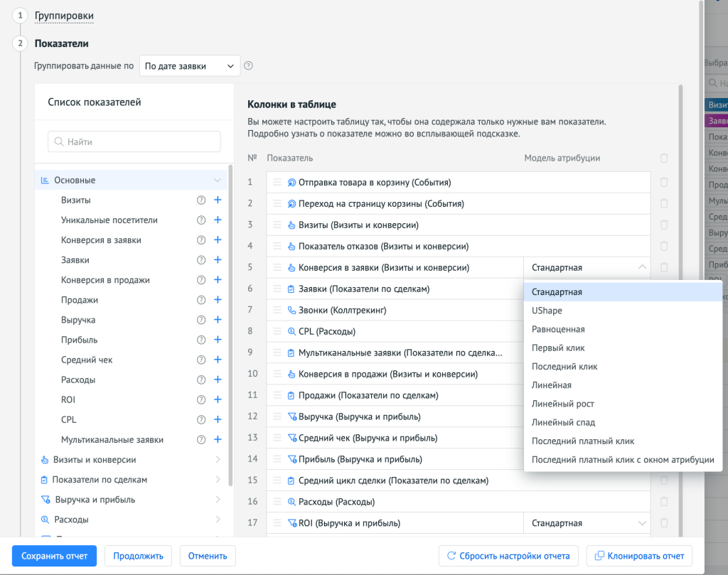Viewport: 728px width, 575px height.
Task: Choose Стандартная in the attribution list
Action: (623, 292)
